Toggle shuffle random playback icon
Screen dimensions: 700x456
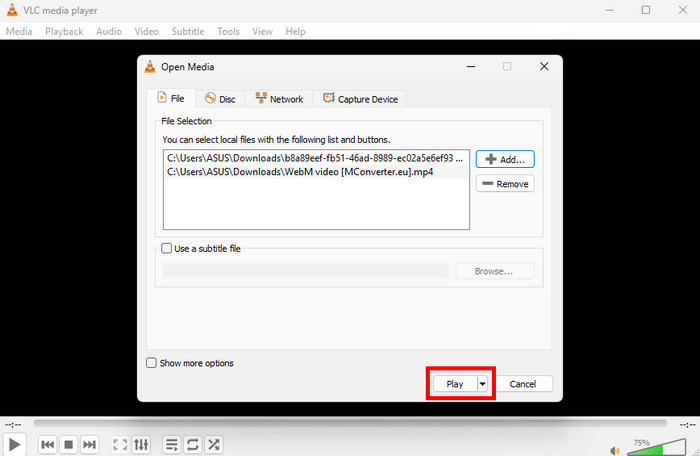(213, 444)
